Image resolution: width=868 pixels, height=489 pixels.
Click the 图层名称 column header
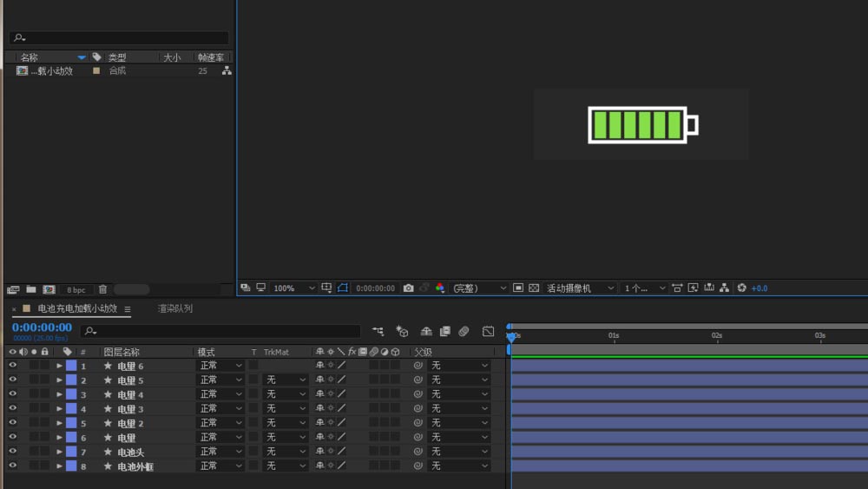pyautogui.click(x=122, y=352)
